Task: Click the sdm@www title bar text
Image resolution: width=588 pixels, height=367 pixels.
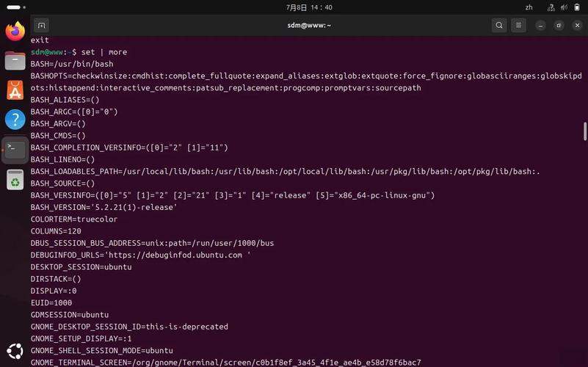Action: [x=309, y=26]
